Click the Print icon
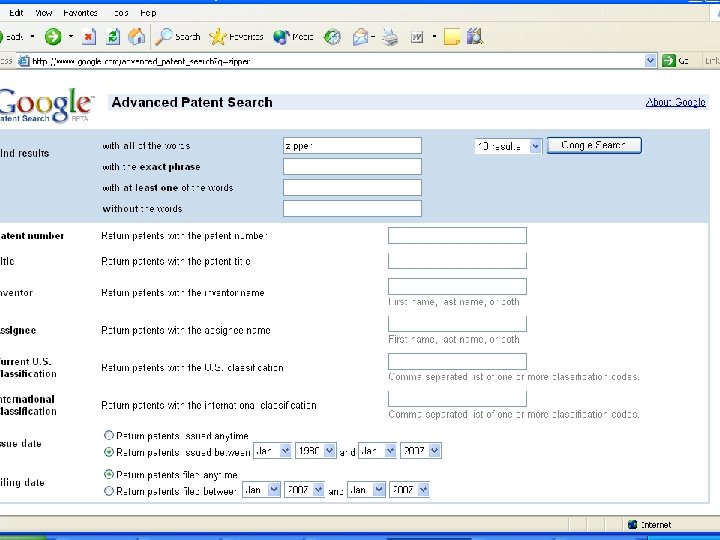The height and width of the screenshot is (540, 720). pos(390,37)
